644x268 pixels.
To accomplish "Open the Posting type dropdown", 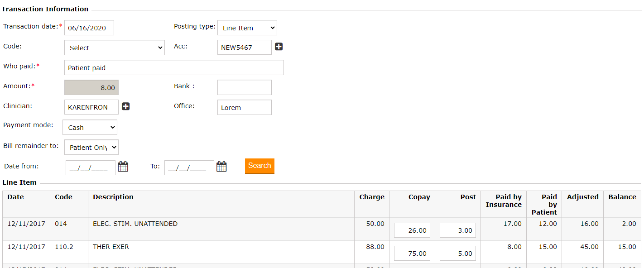I will tap(247, 28).
